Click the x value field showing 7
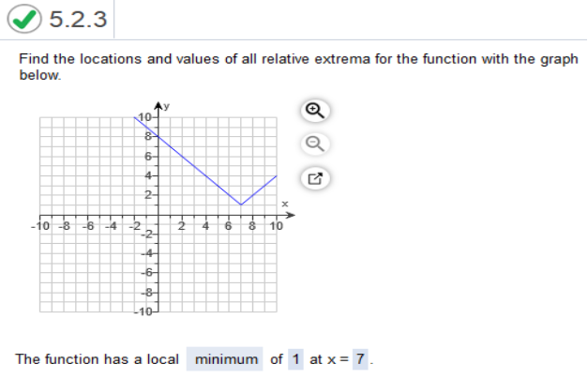This screenshot has height=379, width=588. tap(360, 359)
